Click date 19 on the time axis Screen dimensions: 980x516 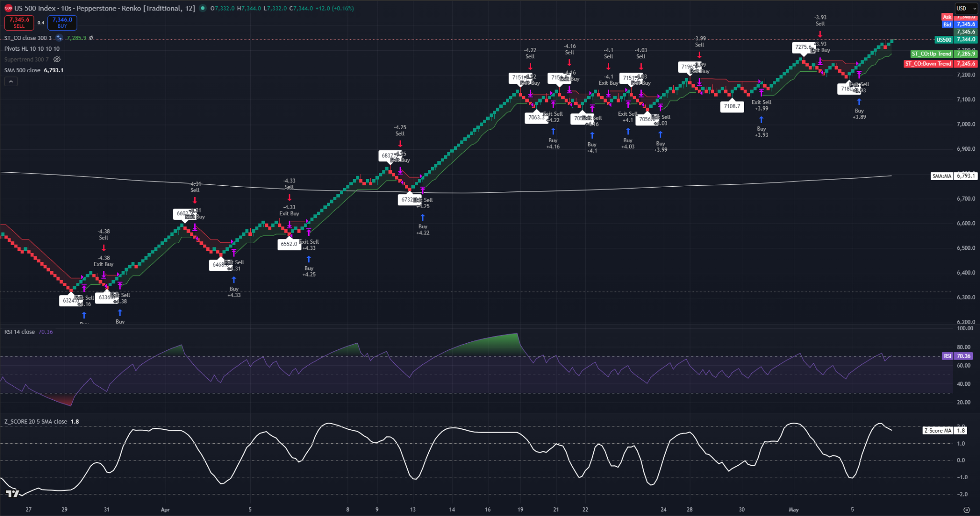(520, 510)
